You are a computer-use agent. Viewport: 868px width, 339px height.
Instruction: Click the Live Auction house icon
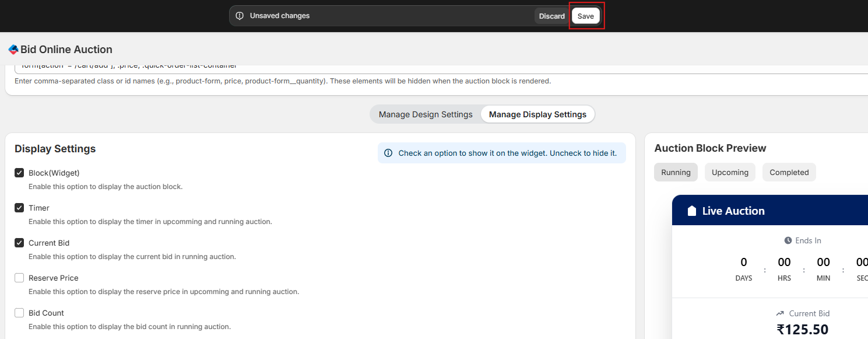[x=692, y=211]
